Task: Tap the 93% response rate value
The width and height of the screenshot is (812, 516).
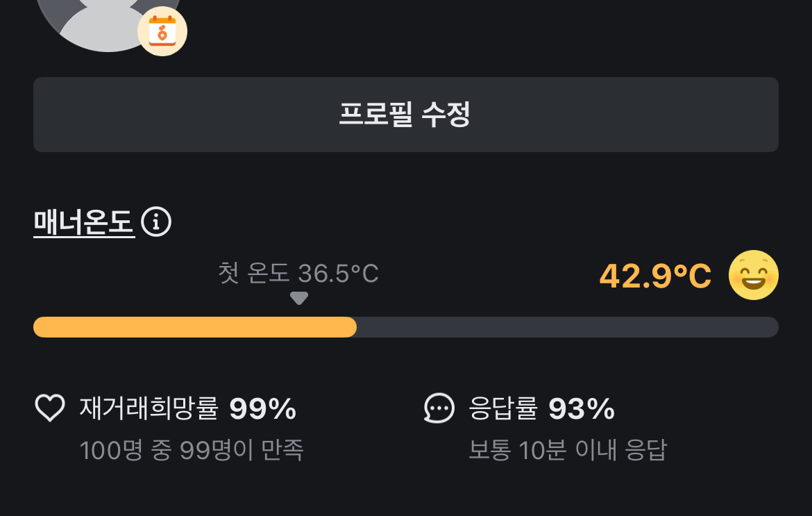Action: (x=582, y=409)
